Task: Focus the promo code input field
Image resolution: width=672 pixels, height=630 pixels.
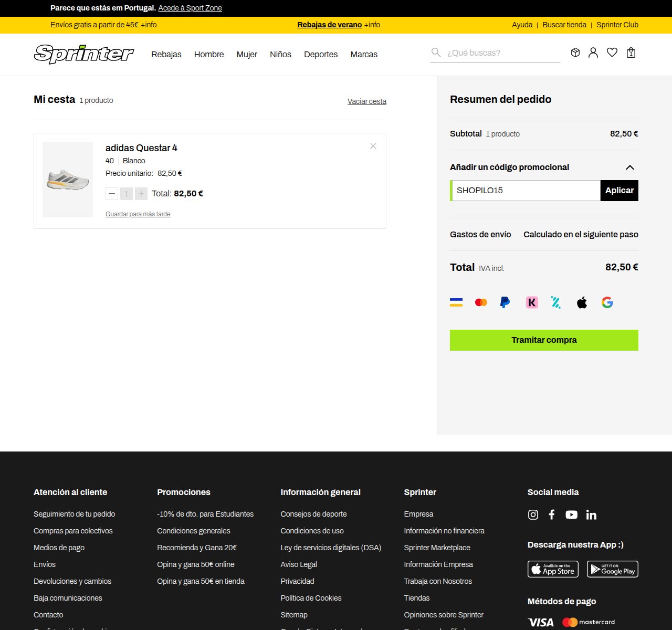Action: (526, 191)
